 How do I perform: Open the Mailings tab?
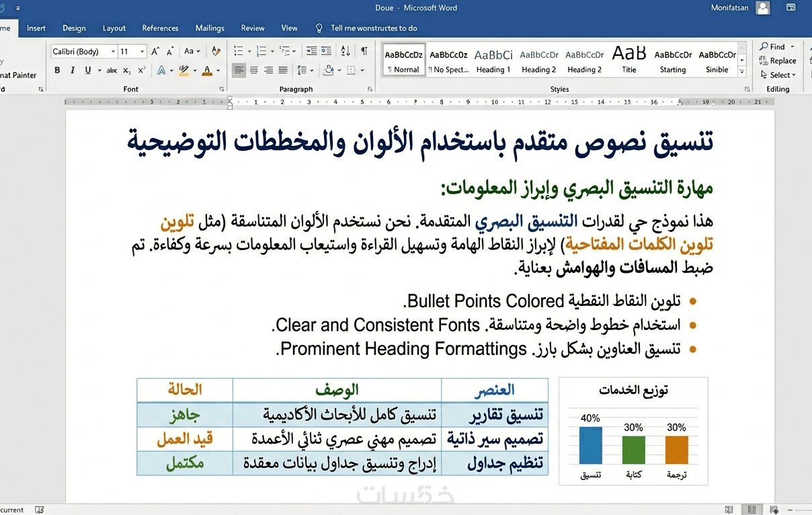[210, 28]
